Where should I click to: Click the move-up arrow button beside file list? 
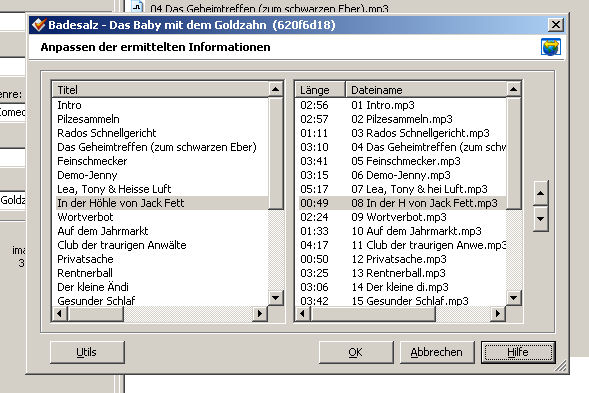540,193
